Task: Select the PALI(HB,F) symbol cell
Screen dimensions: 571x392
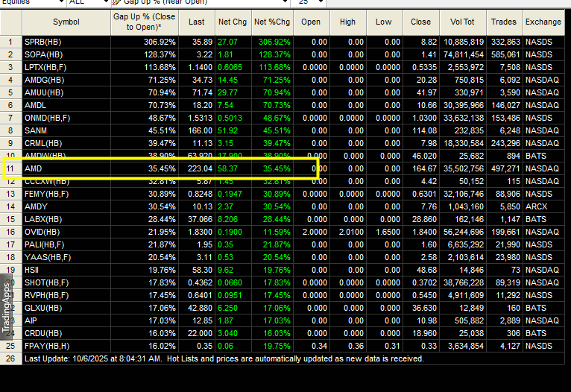Action: [x=66, y=244]
